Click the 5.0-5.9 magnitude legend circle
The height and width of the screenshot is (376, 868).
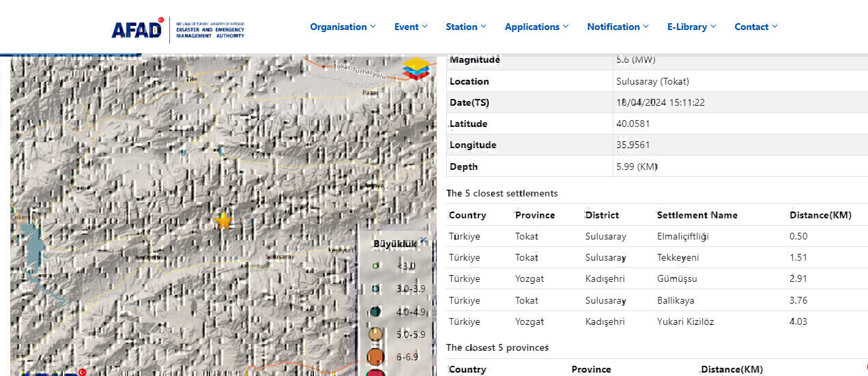376,334
